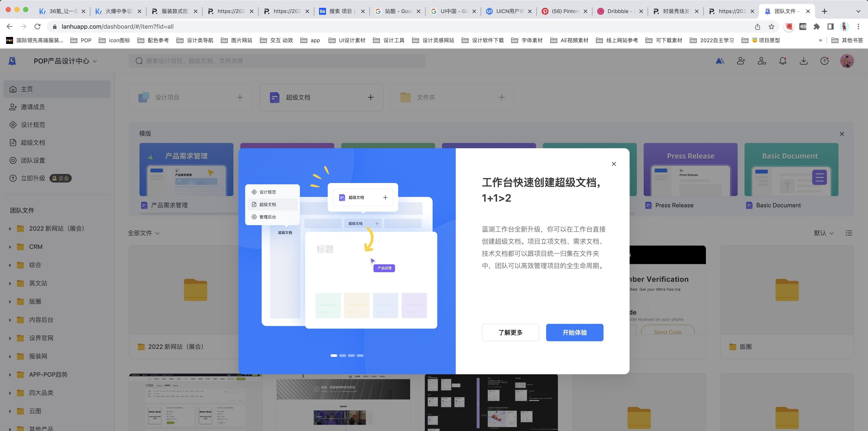Click the Lanhu logo icon
Image resolution: width=868 pixels, height=431 pixels.
pyautogui.click(x=12, y=61)
